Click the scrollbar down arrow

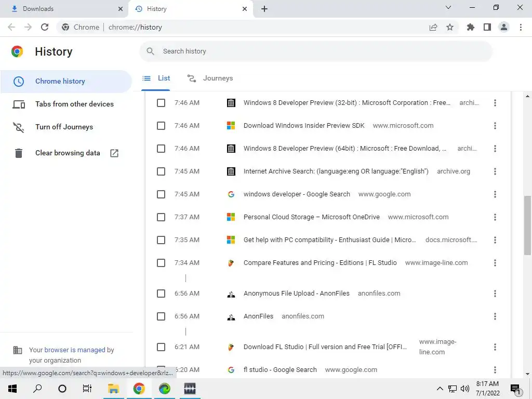[527, 374]
